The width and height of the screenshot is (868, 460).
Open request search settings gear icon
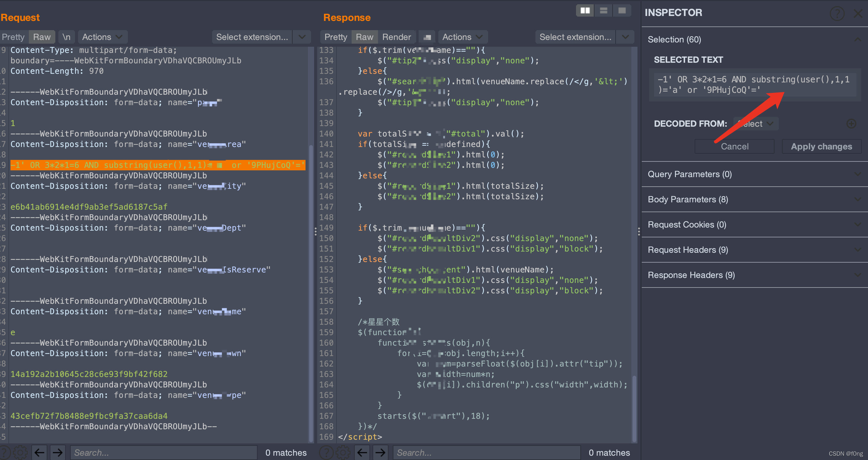21,452
